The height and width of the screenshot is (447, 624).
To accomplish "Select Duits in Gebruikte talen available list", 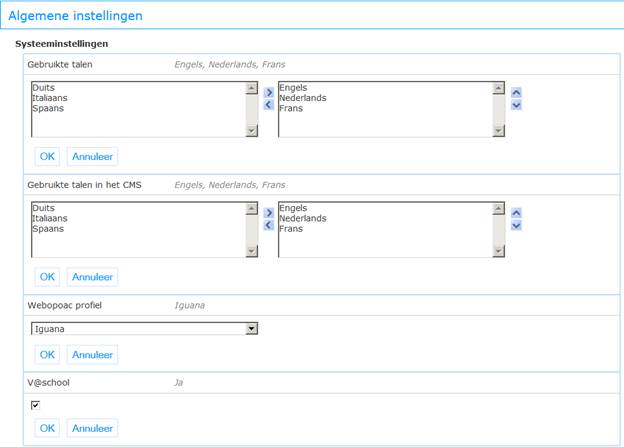I will (x=43, y=88).
